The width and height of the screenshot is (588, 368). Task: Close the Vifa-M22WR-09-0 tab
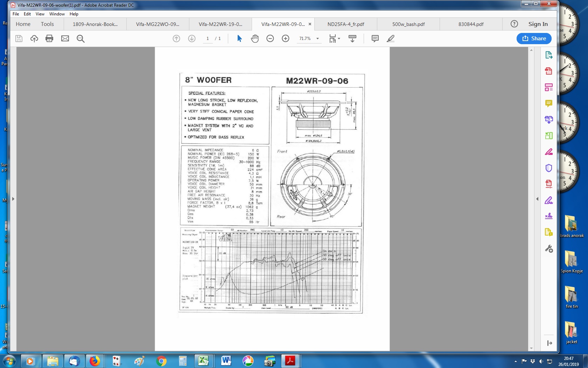point(310,24)
